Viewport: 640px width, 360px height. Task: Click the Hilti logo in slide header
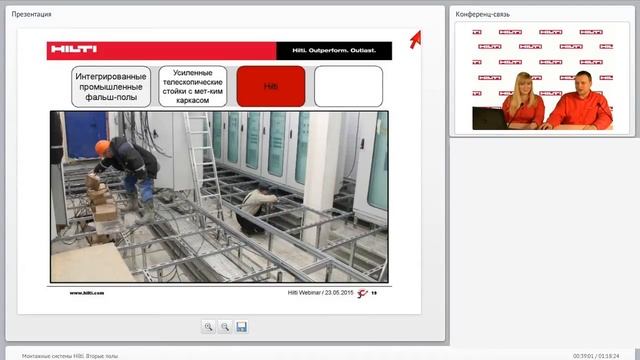point(74,49)
